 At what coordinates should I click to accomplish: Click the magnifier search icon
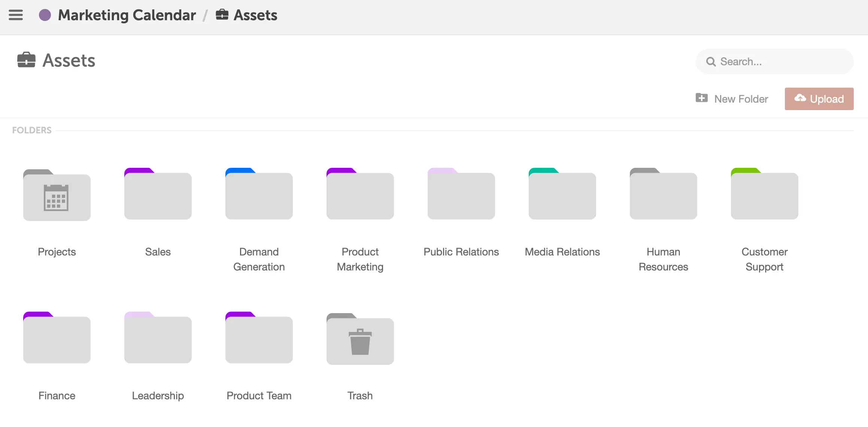pyautogui.click(x=711, y=61)
